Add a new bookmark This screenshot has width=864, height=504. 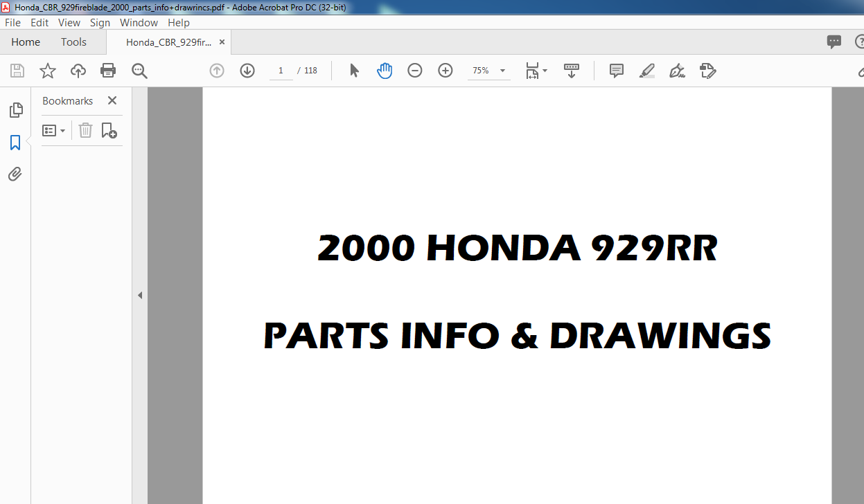(109, 130)
